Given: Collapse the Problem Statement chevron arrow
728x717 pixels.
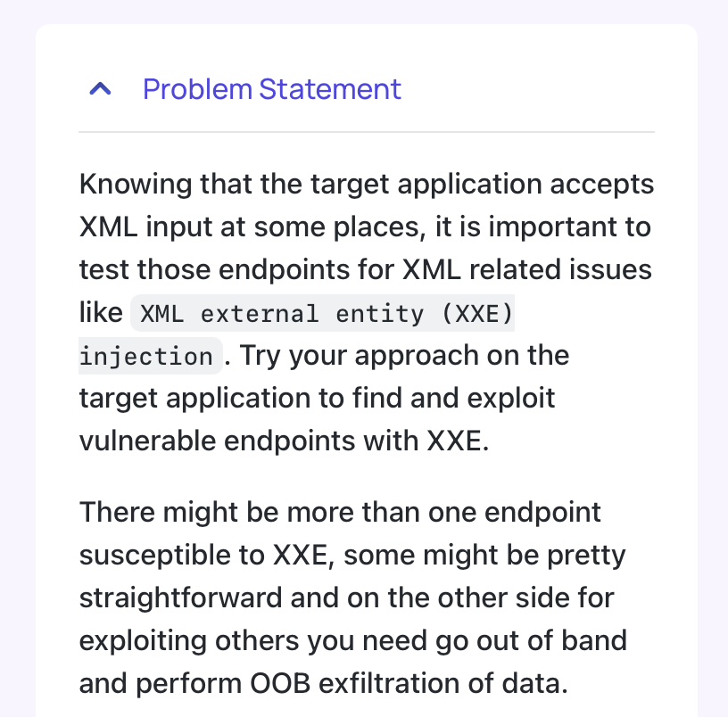Looking at the screenshot, I should click(x=100, y=88).
